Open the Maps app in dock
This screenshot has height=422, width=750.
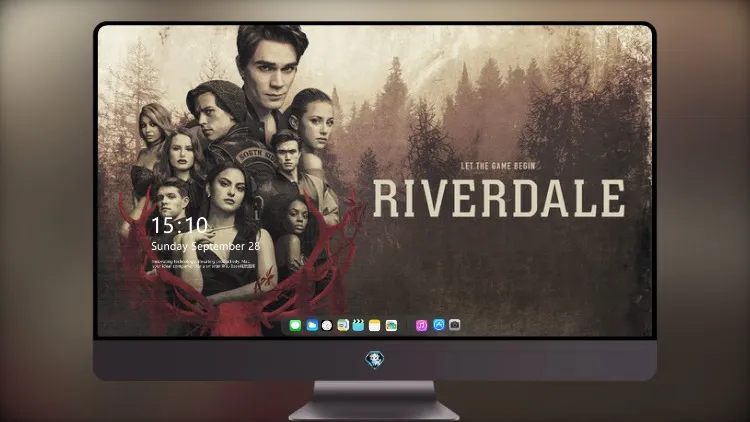(x=343, y=325)
